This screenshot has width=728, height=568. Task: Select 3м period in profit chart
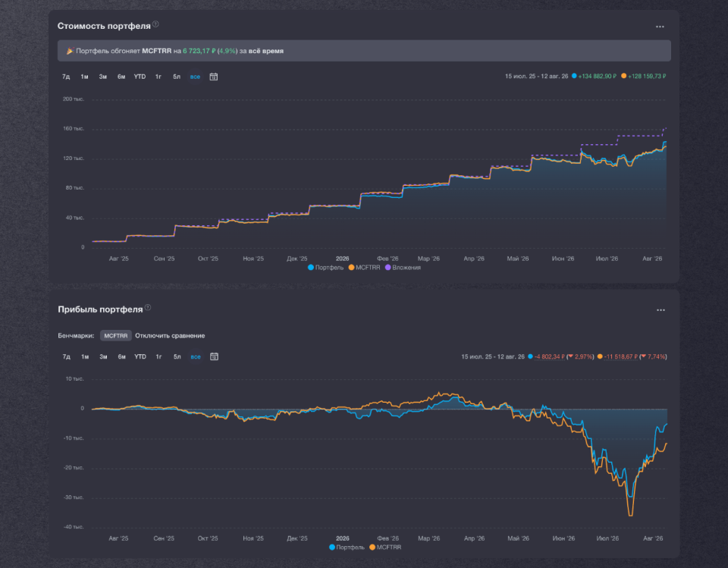tap(103, 356)
